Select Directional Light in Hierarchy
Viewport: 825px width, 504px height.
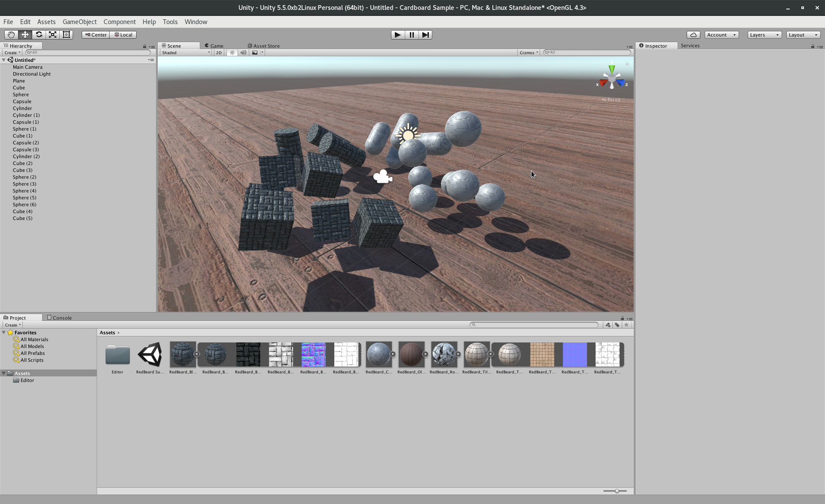point(32,74)
